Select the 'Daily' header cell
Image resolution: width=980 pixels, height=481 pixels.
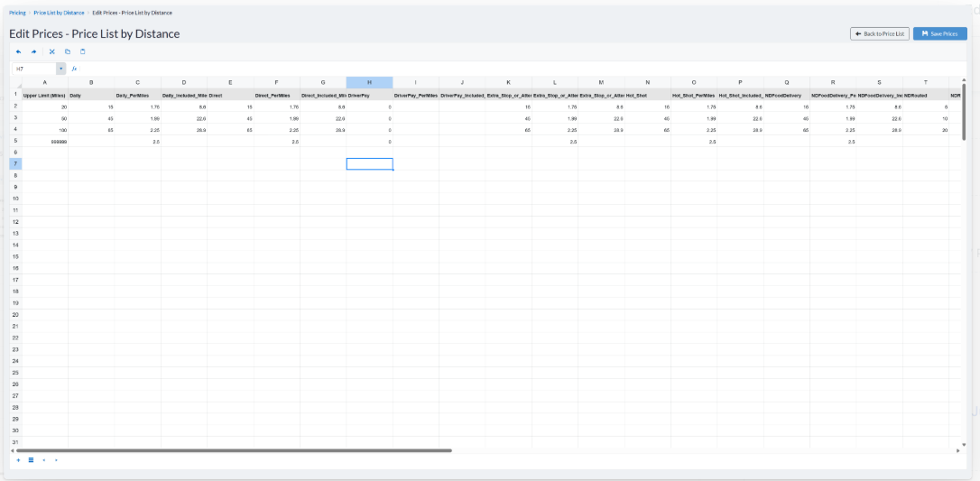[91, 95]
